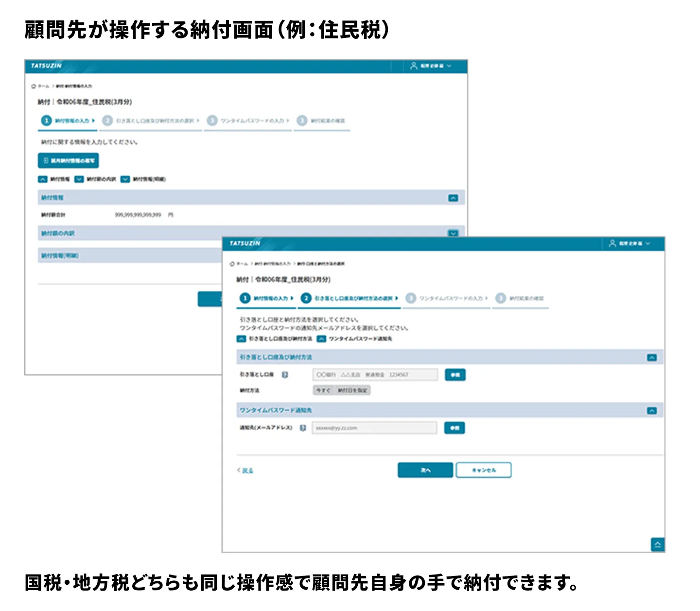Select 納付日を指定 payment method option

tap(353, 390)
